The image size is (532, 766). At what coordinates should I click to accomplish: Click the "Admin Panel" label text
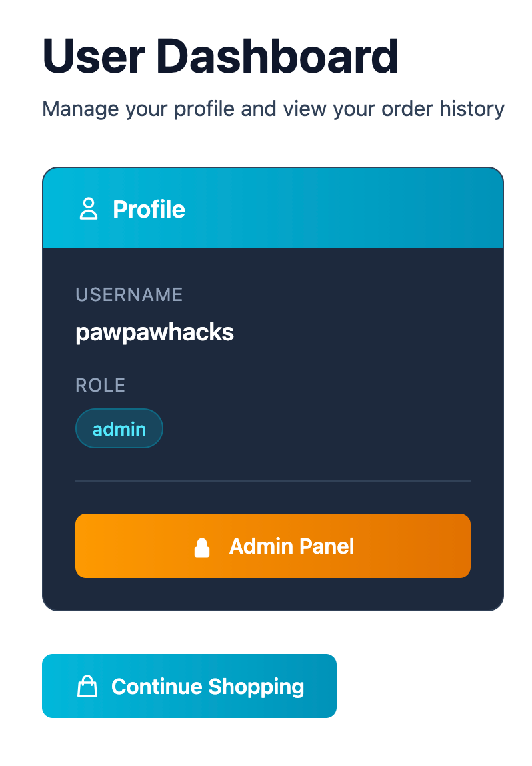click(x=291, y=546)
